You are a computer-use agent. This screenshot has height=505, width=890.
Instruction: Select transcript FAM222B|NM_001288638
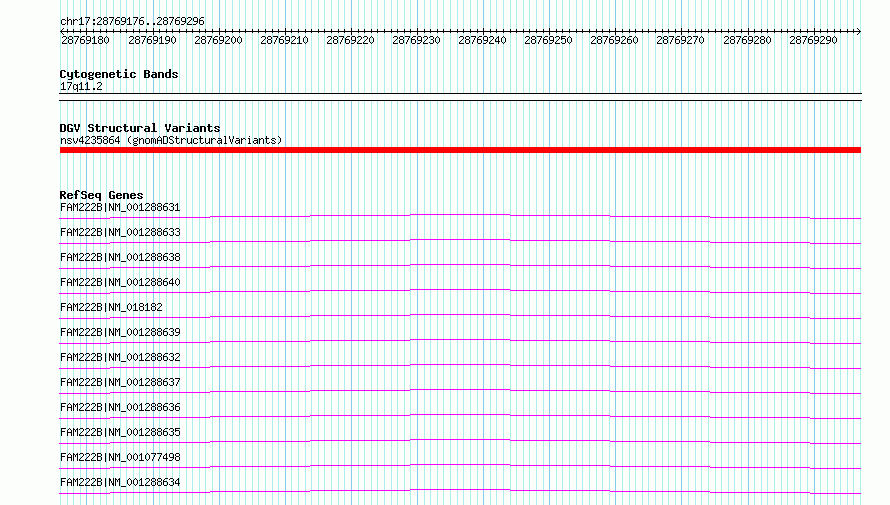click(120, 257)
